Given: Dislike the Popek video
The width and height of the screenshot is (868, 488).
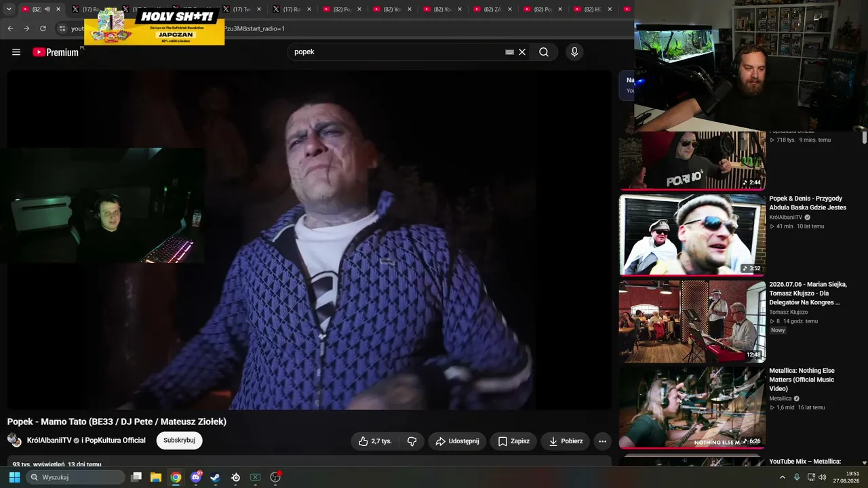Looking at the screenshot, I should (x=412, y=441).
